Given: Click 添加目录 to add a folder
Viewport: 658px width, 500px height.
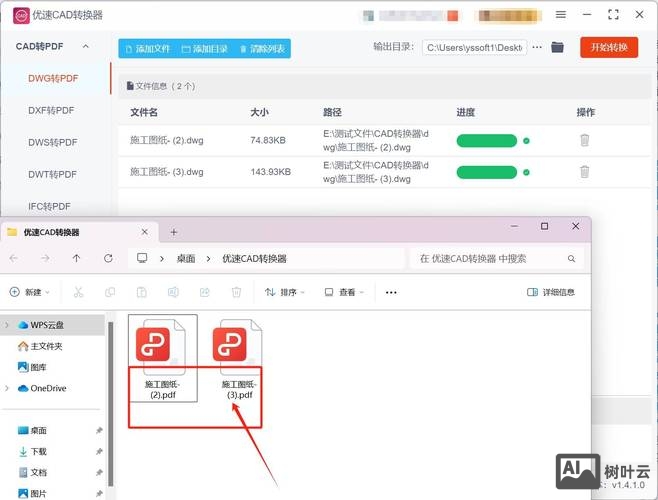Looking at the screenshot, I should tap(205, 49).
